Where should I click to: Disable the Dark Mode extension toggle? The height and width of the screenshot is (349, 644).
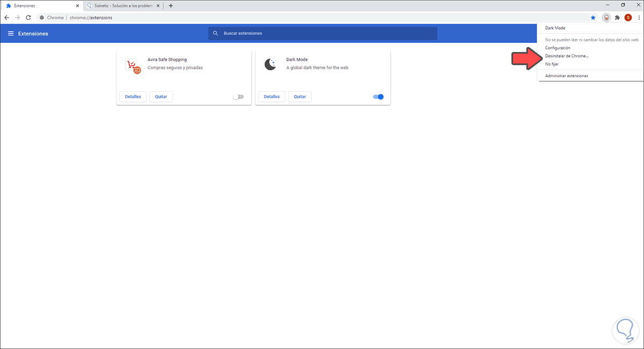point(378,97)
